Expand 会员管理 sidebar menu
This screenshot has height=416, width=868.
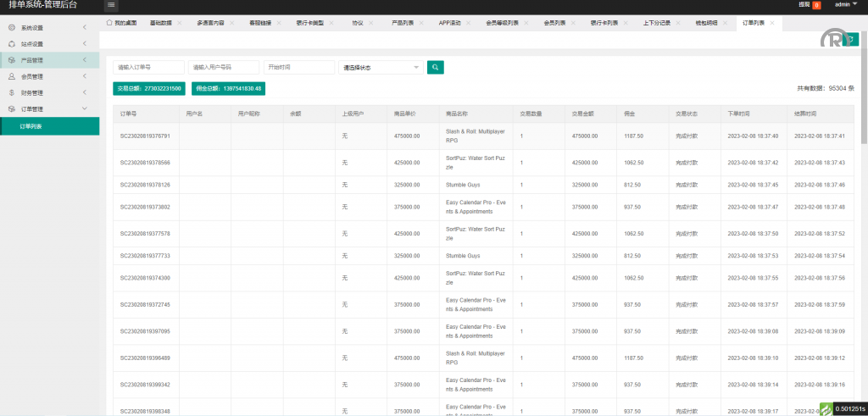point(49,76)
